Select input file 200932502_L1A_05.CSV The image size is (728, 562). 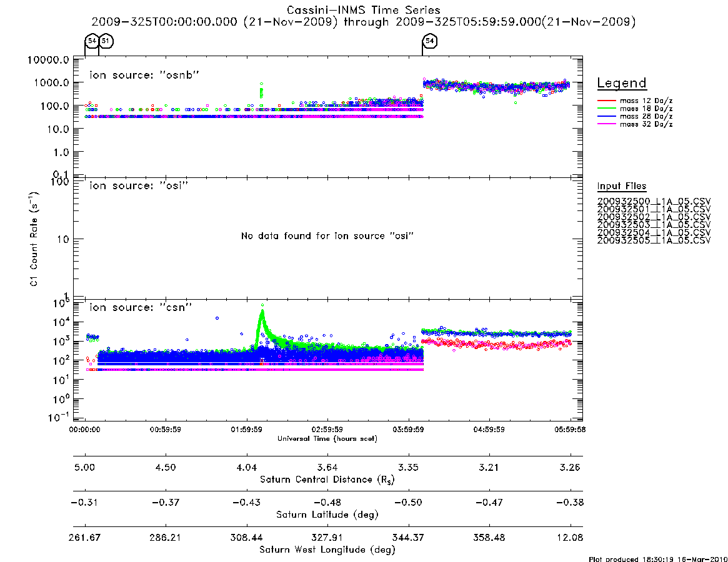pyautogui.click(x=654, y=217)
